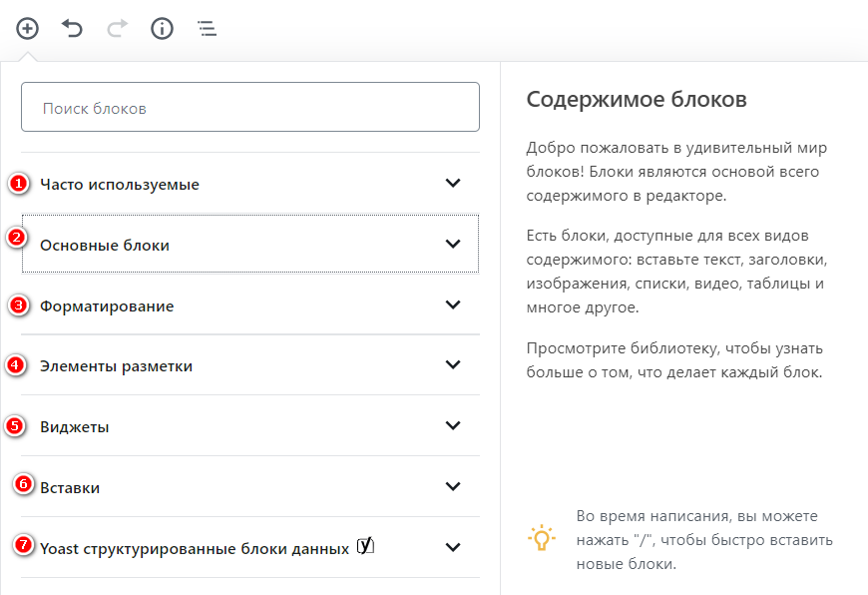Click the checkbox icon after the Yoast label
Screen dimensions: 868x595
pyautogui.click(x=365, y=545)
